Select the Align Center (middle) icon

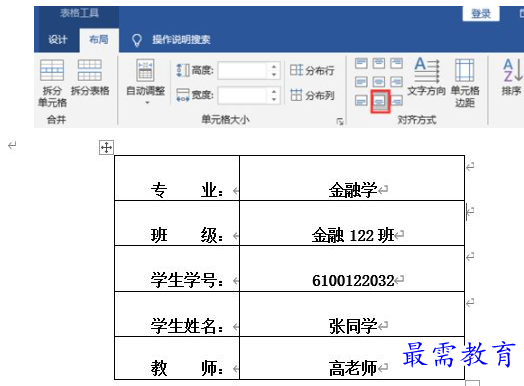tap(379, 82)
